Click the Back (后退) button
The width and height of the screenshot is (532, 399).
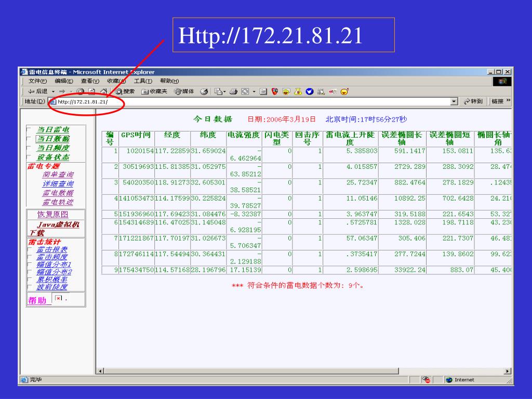pos(37,91)
